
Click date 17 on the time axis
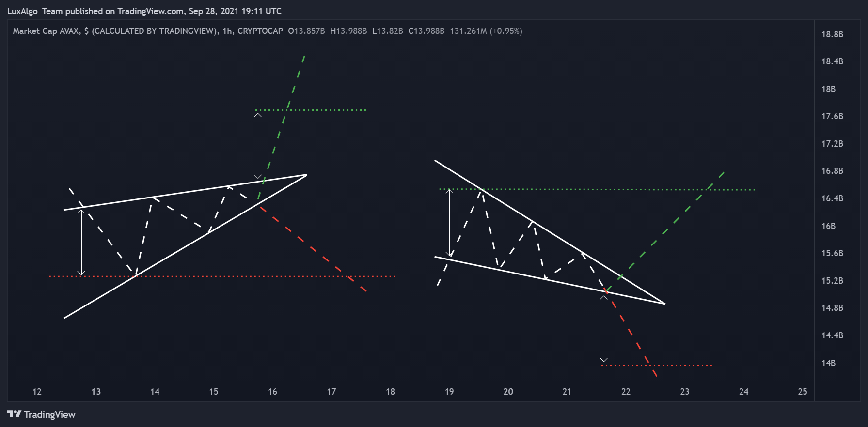click(331, 392)
